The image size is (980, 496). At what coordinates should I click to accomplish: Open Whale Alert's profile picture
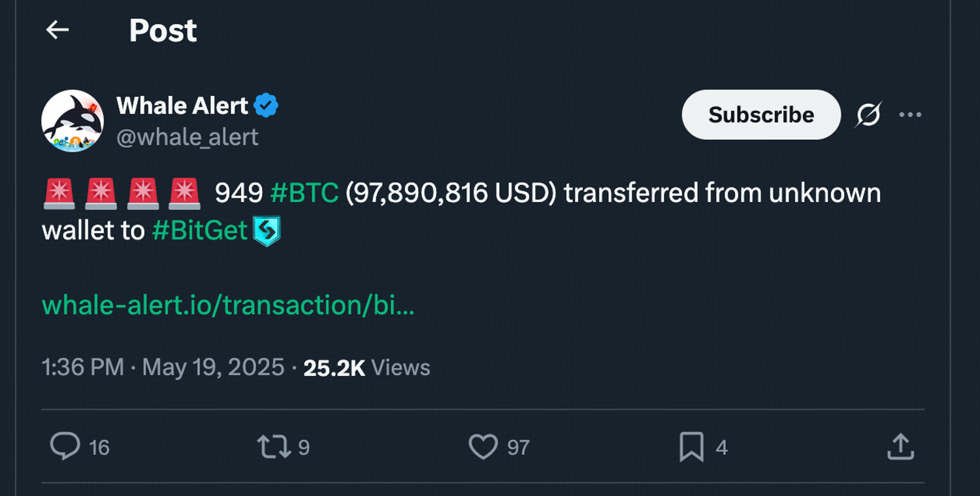pos(73,122)
